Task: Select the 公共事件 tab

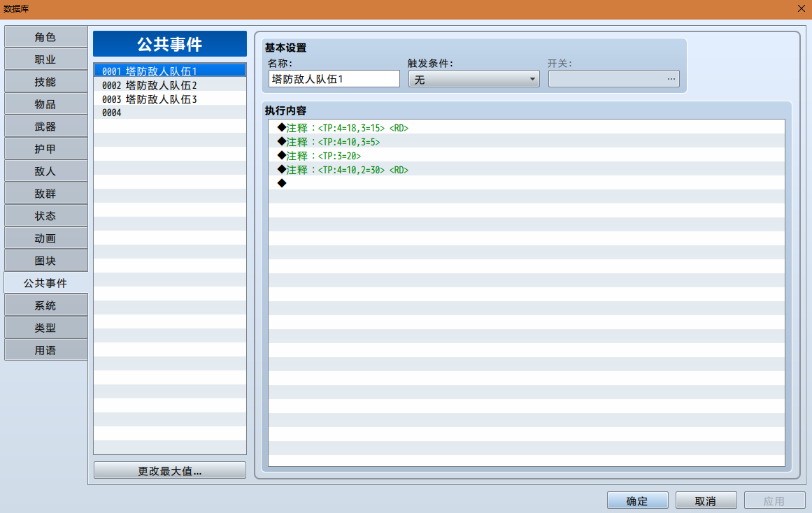Action: [x=45, y=283]
